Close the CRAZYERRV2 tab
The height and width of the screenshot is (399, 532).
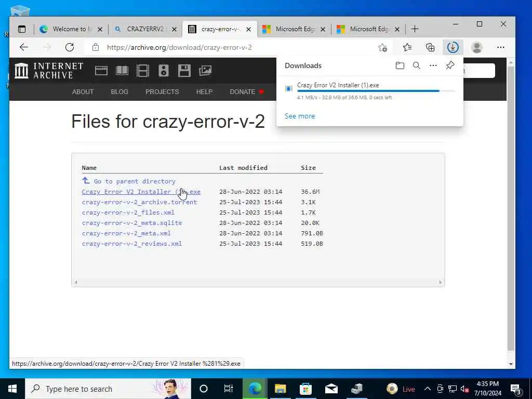(174, 30)
